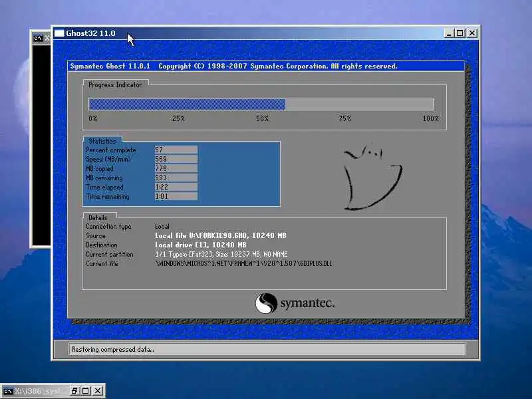The height and width of the screenshot is (399, 532).
Task: Click the Progress Indicator group label
Action: click(x=115, y=85)
